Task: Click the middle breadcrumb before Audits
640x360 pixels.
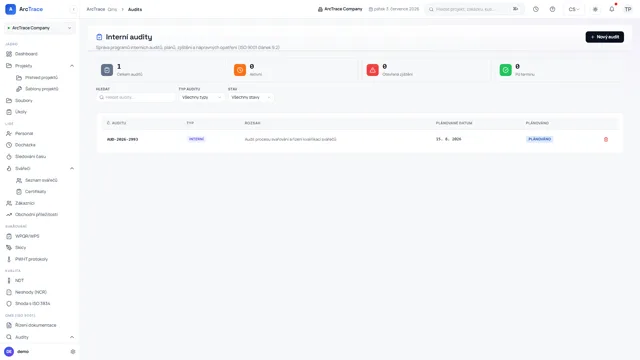Action: point(112,9)
